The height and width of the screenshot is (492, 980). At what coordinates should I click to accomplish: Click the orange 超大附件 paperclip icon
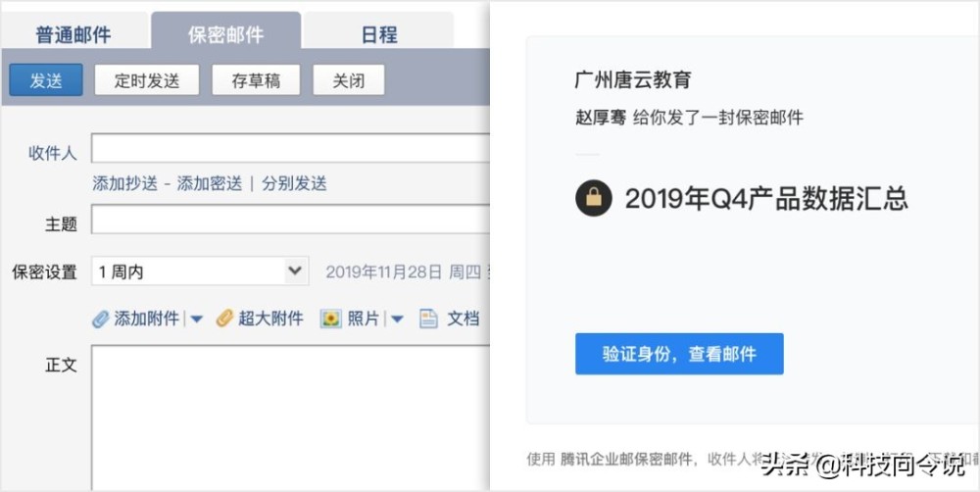224,319
